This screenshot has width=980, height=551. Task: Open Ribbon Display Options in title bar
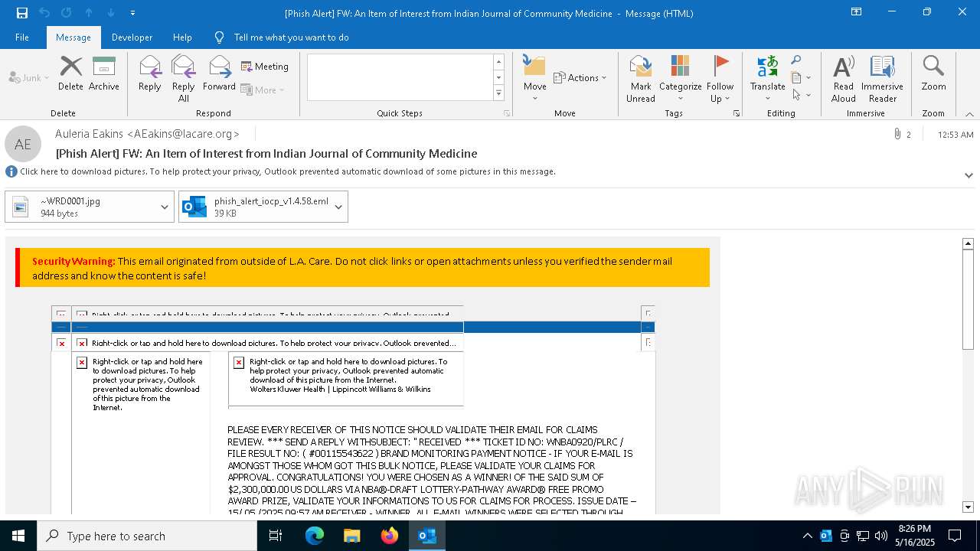point(857,12)
